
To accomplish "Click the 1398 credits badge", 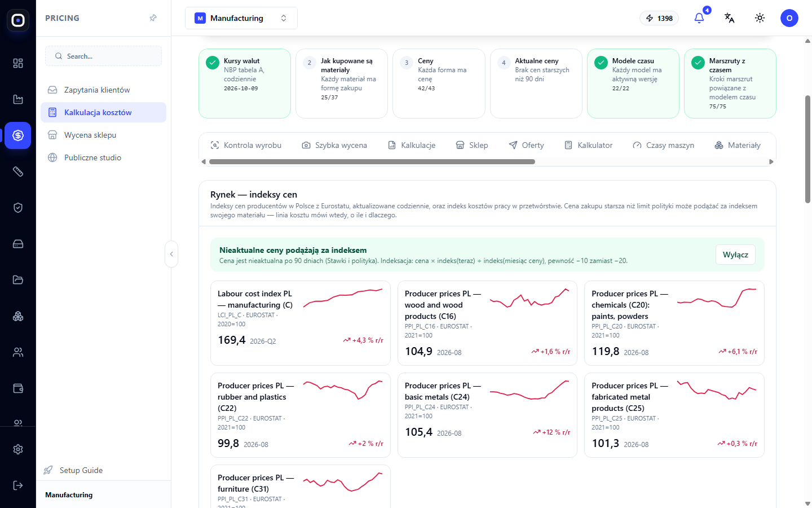I will click(x=659, y=18).
